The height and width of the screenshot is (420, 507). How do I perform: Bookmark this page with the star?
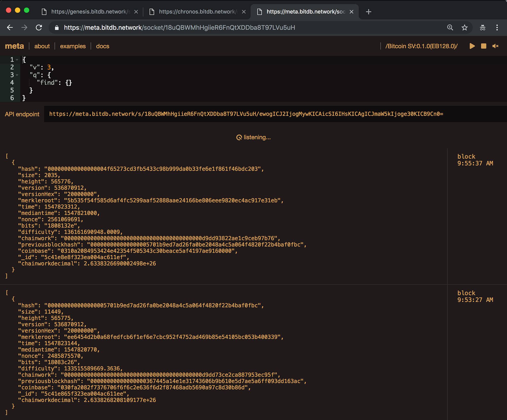click(x=464, y=27)
